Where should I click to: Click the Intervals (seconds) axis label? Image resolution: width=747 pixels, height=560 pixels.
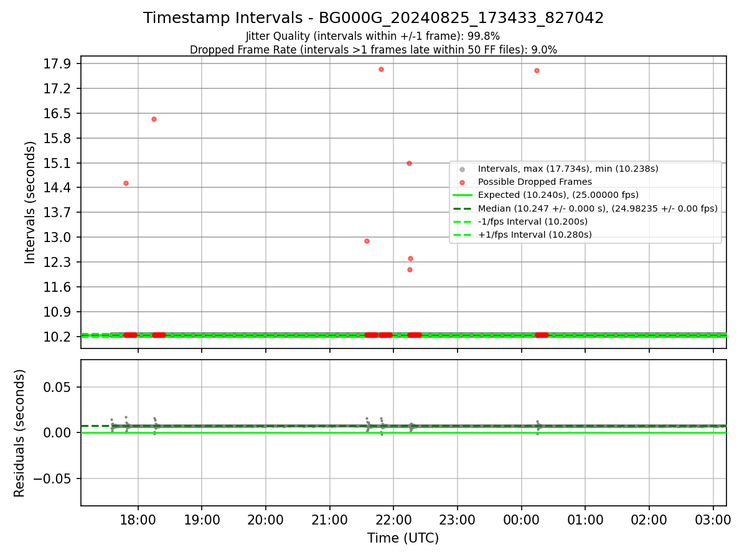coord(31,202)
